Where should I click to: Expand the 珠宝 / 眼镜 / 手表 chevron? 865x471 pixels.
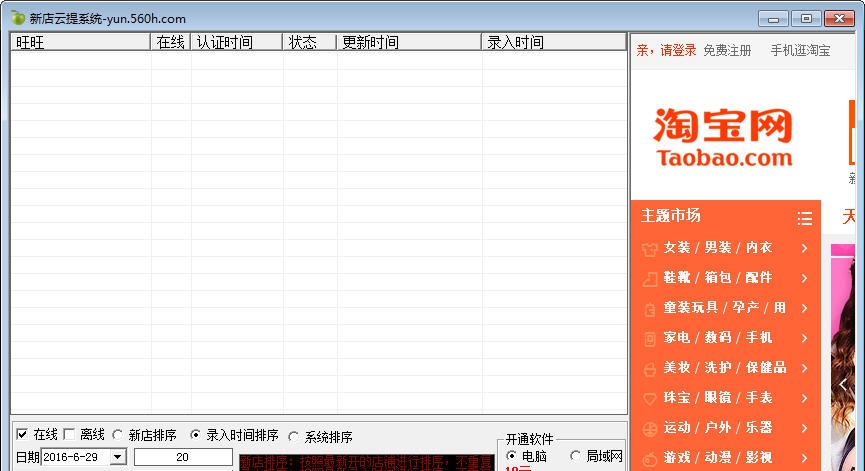(805, 398)
